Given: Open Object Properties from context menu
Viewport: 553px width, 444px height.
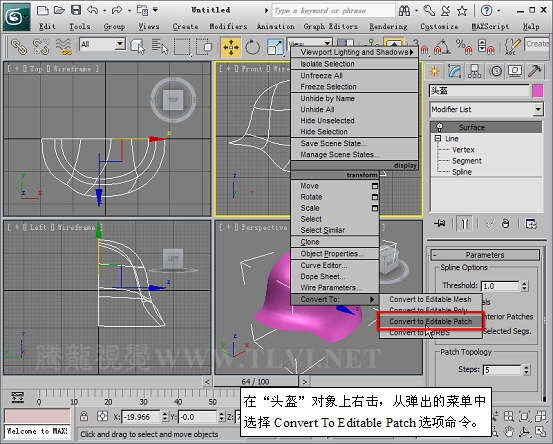Looking at the screenshot, I should [x=335, y=254].
